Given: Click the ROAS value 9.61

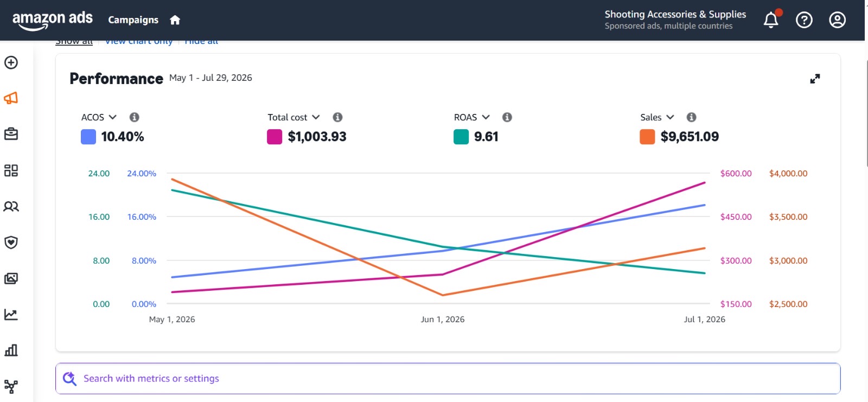Looking at the screenshot, I should (486, 137).
